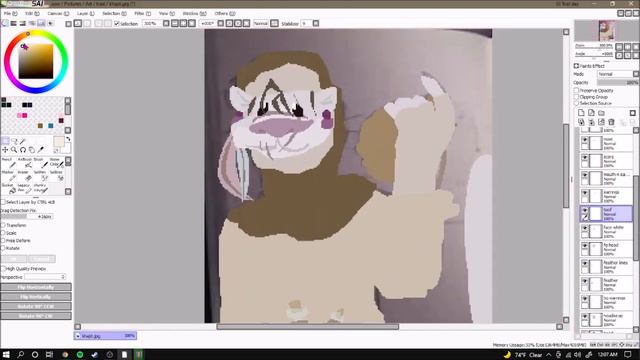Open the Edit menu
Viewport: 640px width, 360px height.
tap(33, 13)
